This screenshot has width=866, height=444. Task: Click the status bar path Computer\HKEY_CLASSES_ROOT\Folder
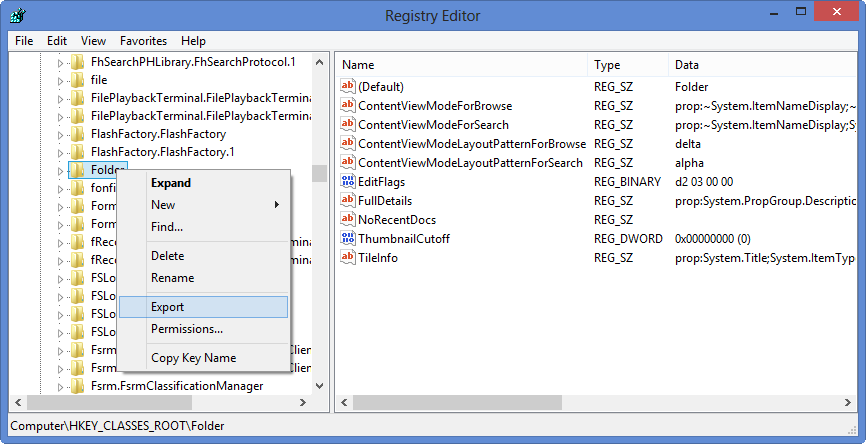[118, 426]
